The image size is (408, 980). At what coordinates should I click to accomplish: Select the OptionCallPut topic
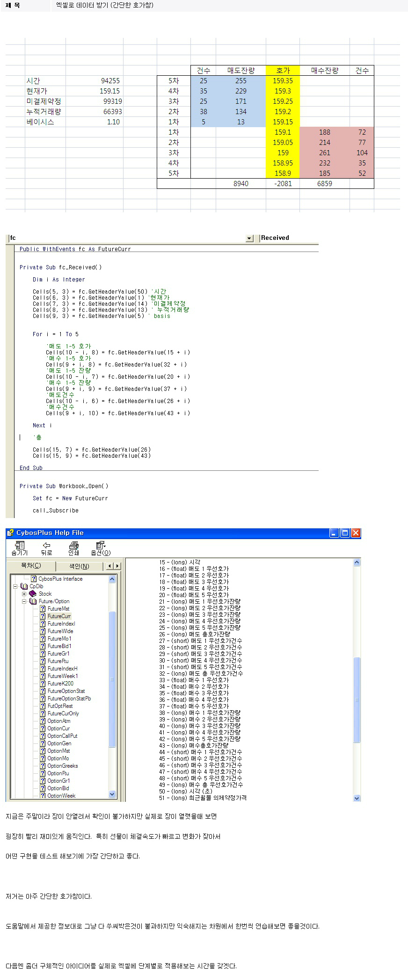pyautogui.click(x=62, y=736)
